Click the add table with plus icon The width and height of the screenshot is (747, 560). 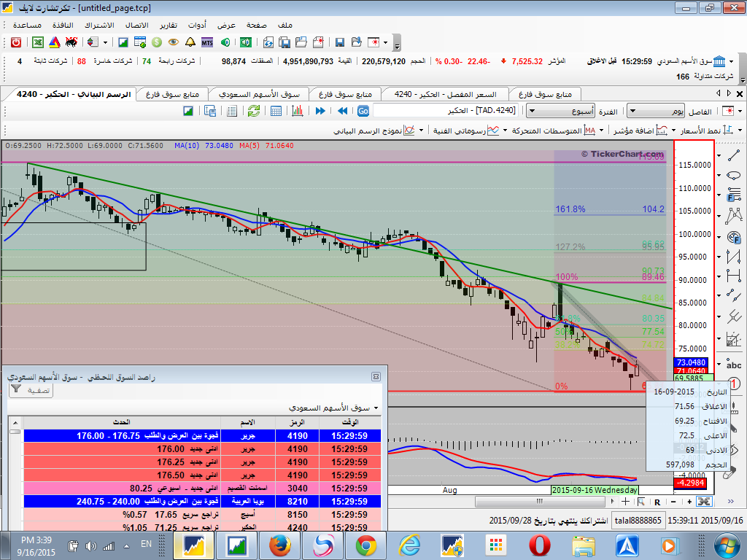pos(140,42)
